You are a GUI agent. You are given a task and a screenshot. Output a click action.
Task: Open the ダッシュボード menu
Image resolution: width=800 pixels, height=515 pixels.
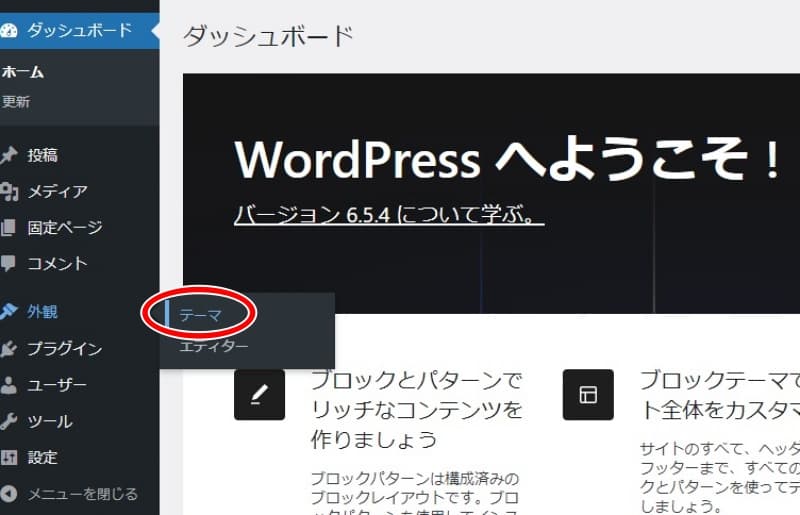click(x=80, y=31)
